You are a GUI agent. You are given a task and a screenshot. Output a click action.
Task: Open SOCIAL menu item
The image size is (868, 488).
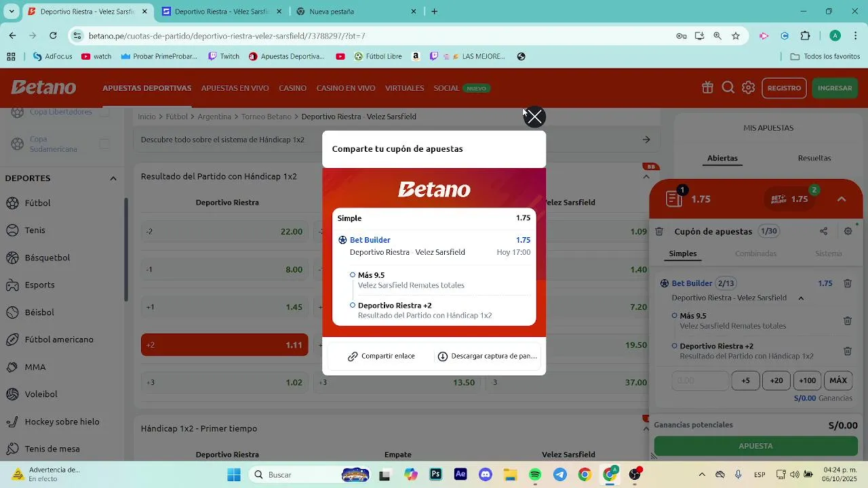pyautogui.click(x=446, y=88)
